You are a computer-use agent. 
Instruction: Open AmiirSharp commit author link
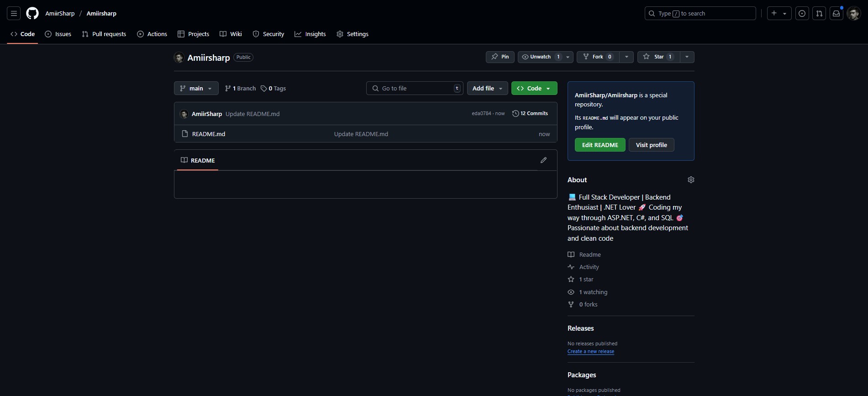tap(207, 114)
